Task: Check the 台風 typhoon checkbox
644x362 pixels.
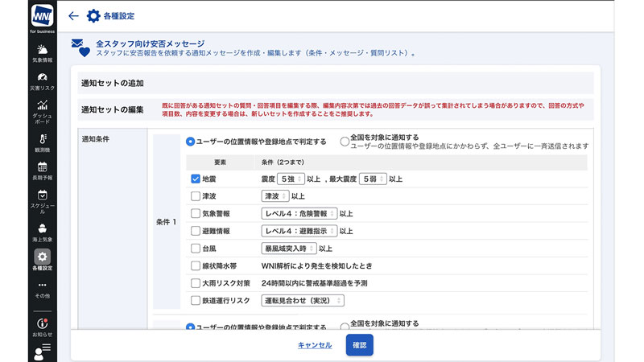Action: tap(196, 249)
